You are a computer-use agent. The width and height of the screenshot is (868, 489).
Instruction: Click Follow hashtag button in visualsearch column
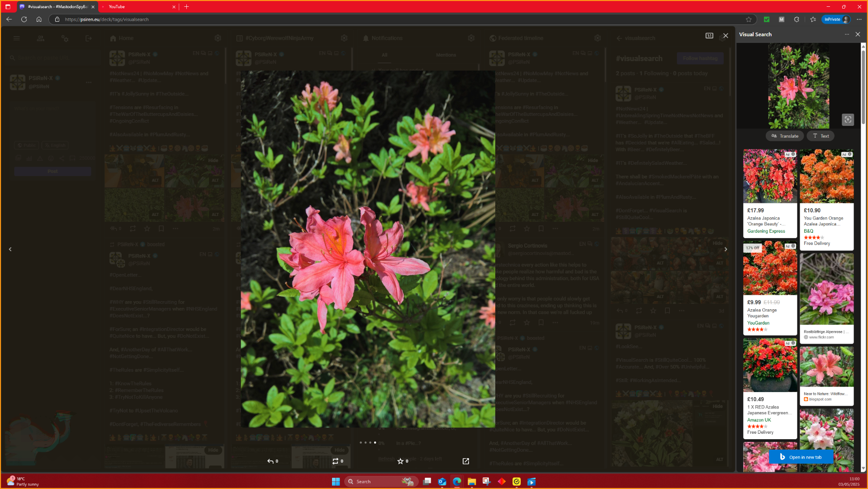(700, 58)
